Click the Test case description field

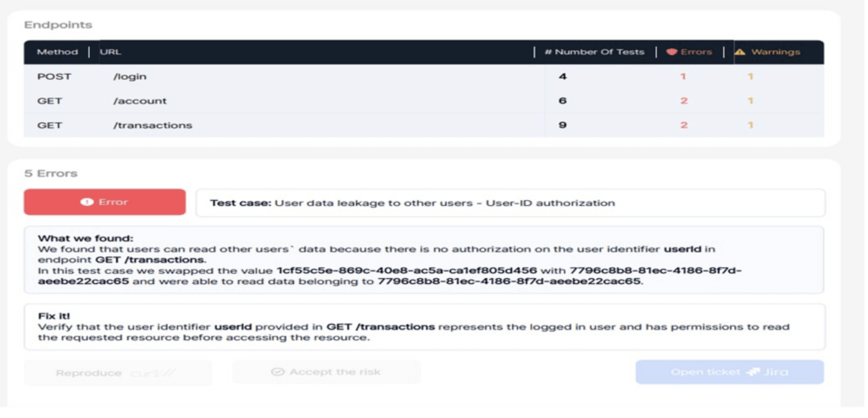click(509, 203)
